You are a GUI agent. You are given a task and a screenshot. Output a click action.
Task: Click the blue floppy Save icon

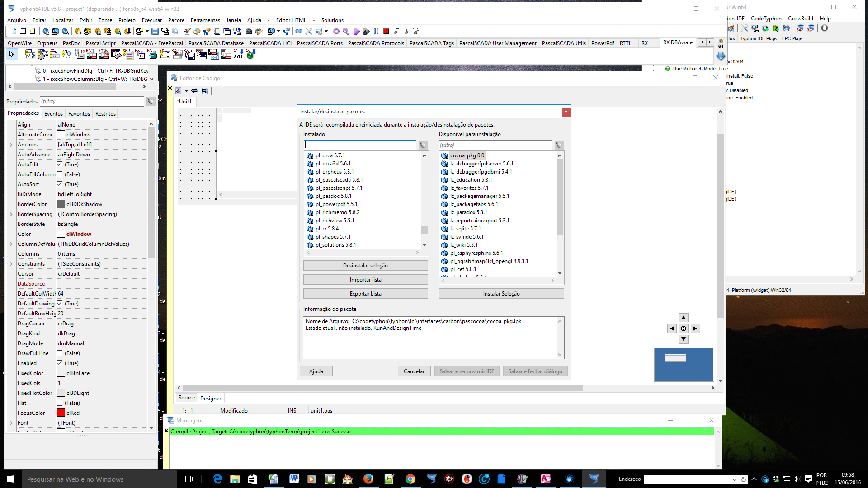coord(155,31)
